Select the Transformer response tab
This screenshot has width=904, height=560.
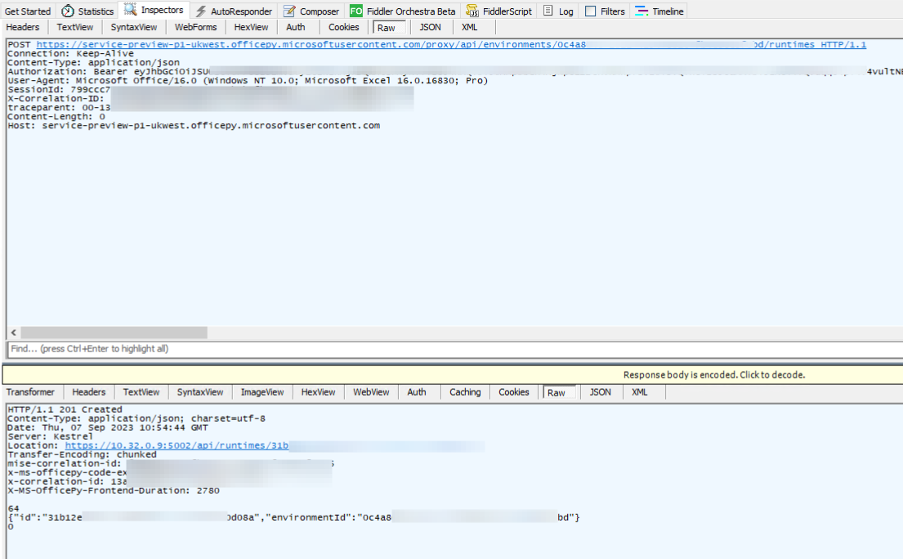pyautogui.click(x=30, y=392)
